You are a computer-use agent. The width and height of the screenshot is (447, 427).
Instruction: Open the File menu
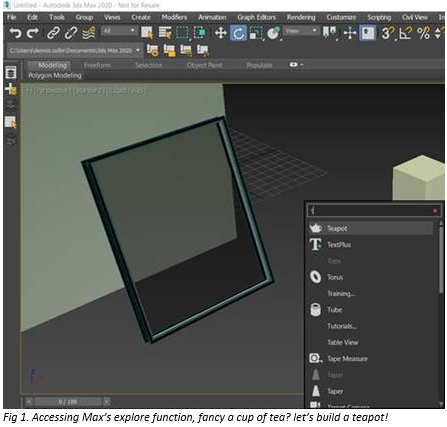click(x=12, y=17)
